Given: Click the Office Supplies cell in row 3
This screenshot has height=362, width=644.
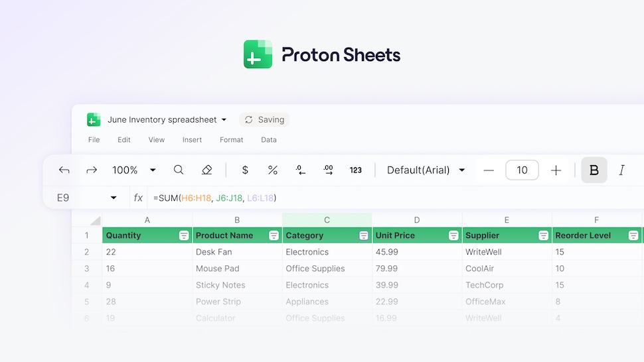Looking at the screenshot, I should [327, 269].
